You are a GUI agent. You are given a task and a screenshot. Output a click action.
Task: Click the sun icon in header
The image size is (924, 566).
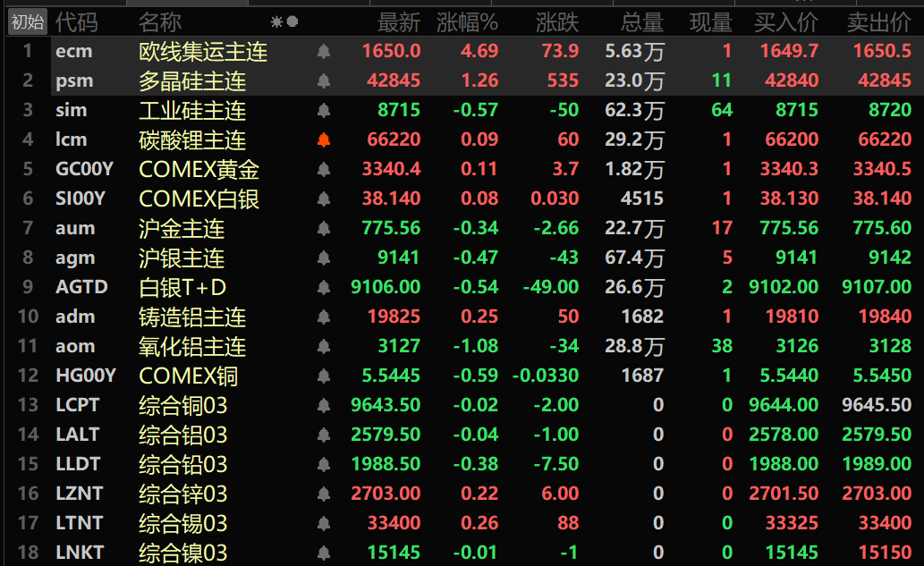point(276,22)
